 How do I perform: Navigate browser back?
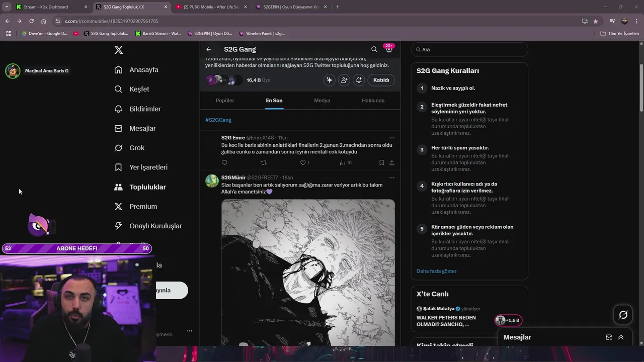(x=7, y=21)
